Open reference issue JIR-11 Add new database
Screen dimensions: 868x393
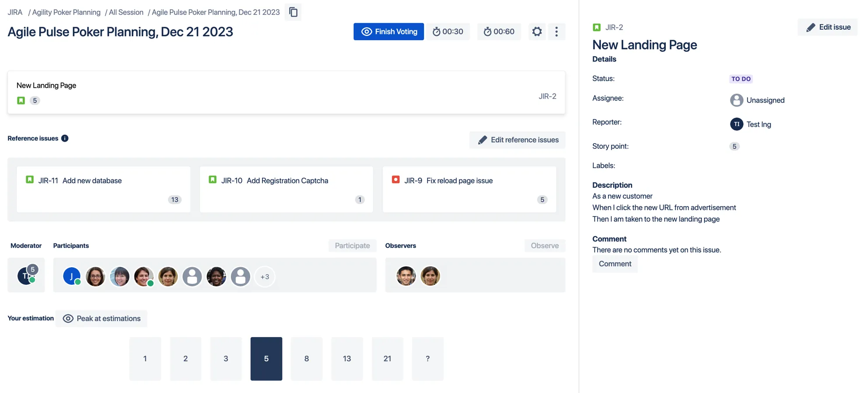(103, 189)
